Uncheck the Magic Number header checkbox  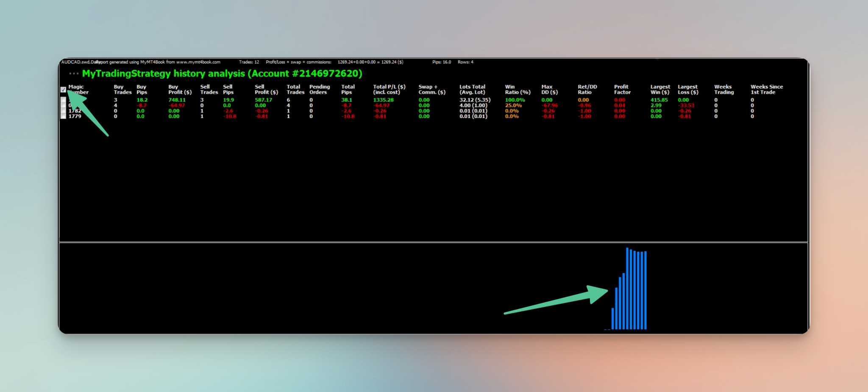pyautogui.click(x=63, y=90)
